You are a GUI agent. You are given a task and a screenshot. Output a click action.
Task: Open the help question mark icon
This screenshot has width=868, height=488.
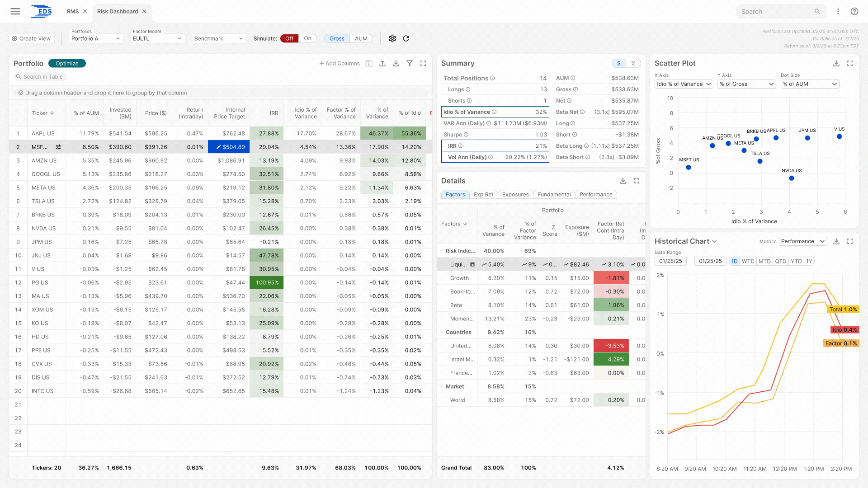click(x=854, y=11)
